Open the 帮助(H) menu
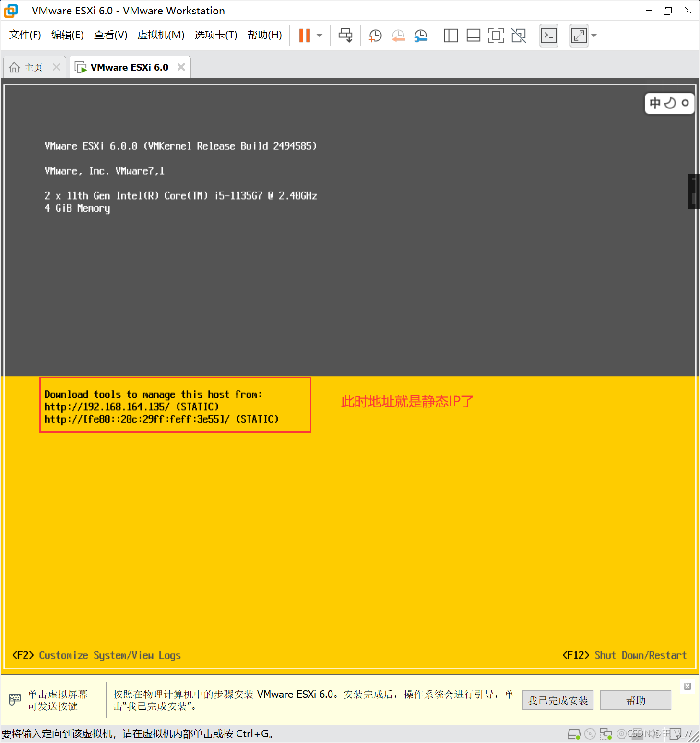700x743 pixels. click(x=265, y=35)
